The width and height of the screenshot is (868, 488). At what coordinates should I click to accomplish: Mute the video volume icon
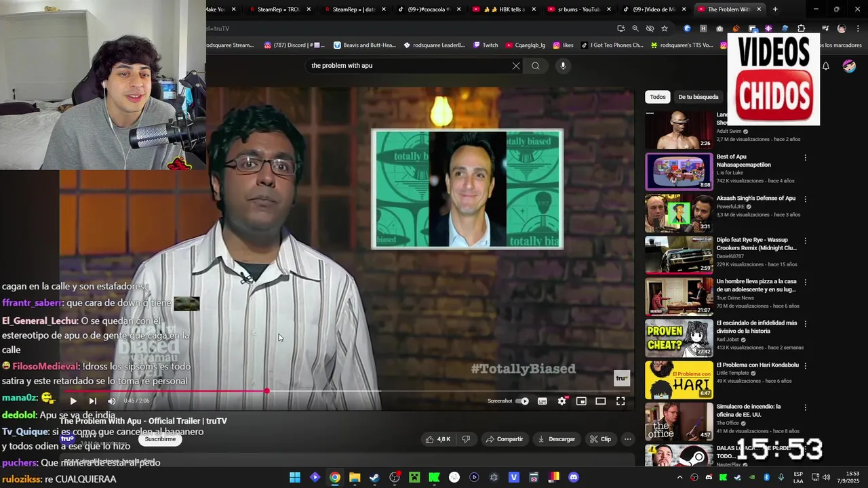tap(112, 401)
